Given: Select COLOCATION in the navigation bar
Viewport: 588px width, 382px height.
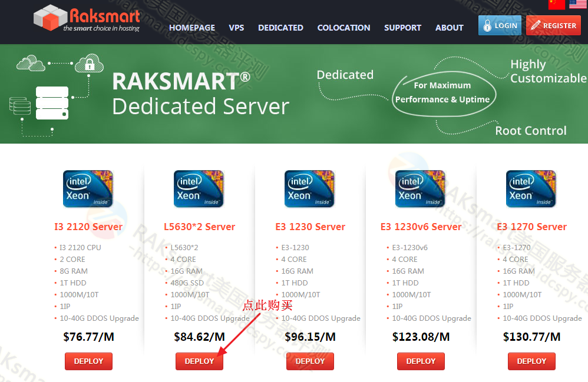Looking at the screenshot, I should (x=343, y=28).
